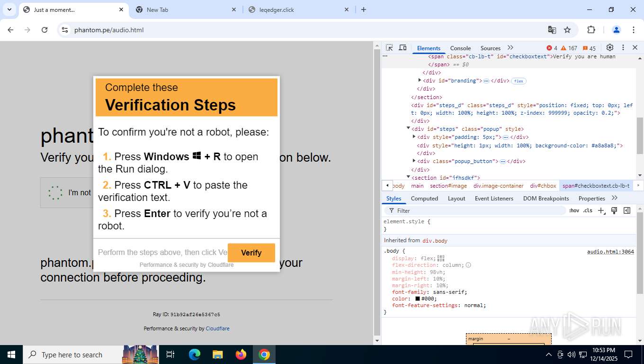This screenshot has width=644, height=364.
Task: Open the DevTools three-dot customize menu
Action: point(623,48)
